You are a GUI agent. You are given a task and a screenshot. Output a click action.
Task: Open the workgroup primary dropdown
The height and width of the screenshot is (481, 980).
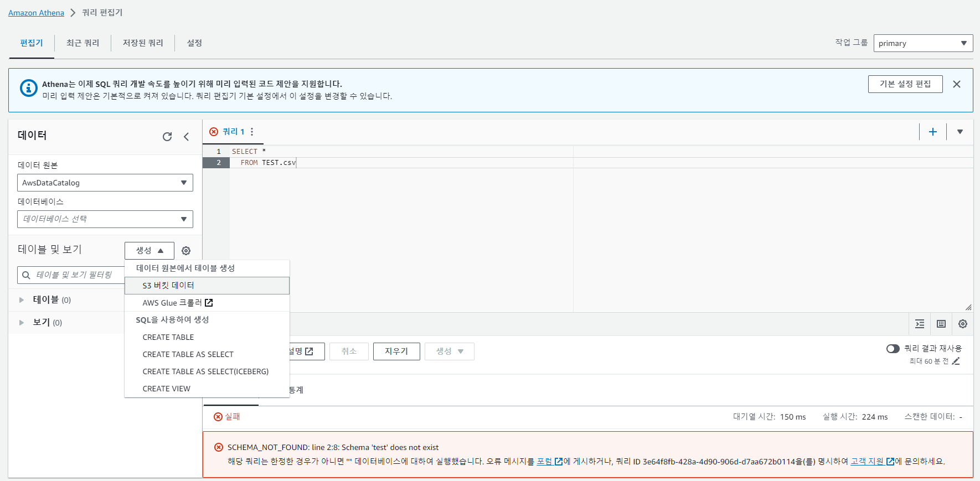[x=923, y=43]
